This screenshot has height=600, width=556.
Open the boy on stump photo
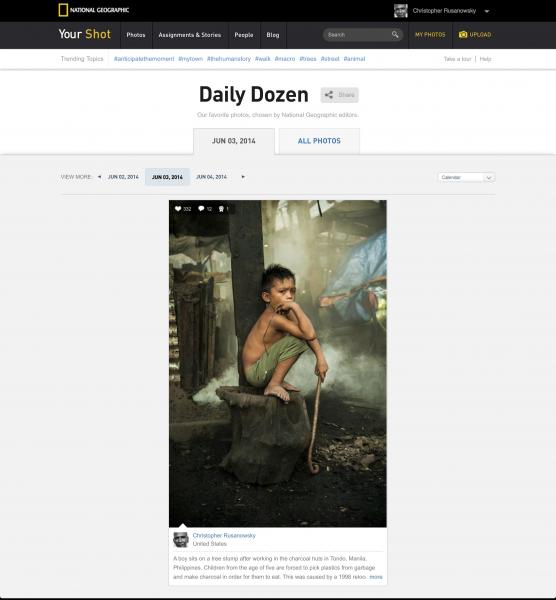pos(277,364)
